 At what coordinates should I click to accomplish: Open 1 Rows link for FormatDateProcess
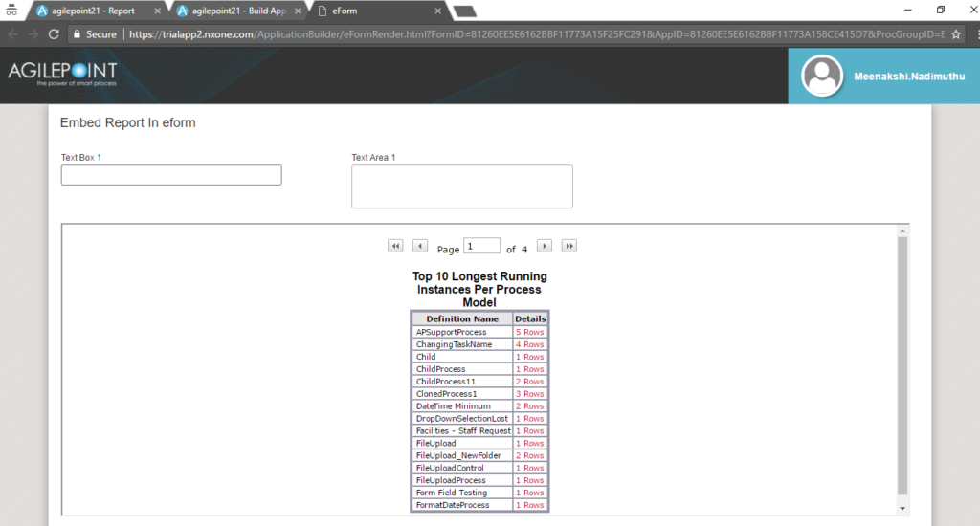click(530, 505)
